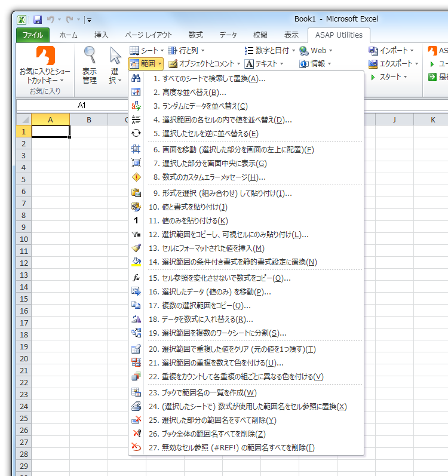Open the Web dropdown
Screen dimensions: 448x476
coord(315,50)
